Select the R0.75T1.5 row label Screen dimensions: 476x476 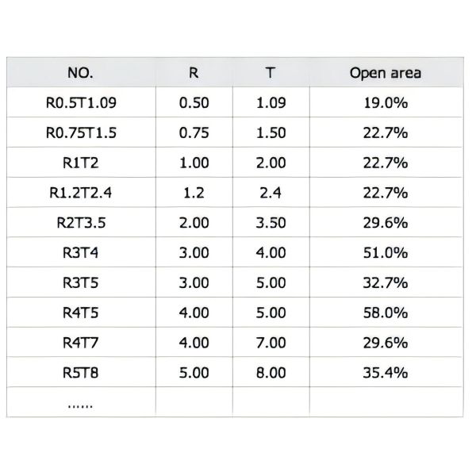point(81,133)
